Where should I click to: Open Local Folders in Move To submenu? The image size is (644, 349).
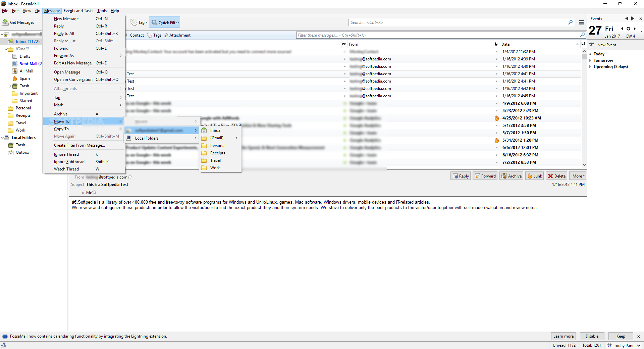tap(162, 138)
